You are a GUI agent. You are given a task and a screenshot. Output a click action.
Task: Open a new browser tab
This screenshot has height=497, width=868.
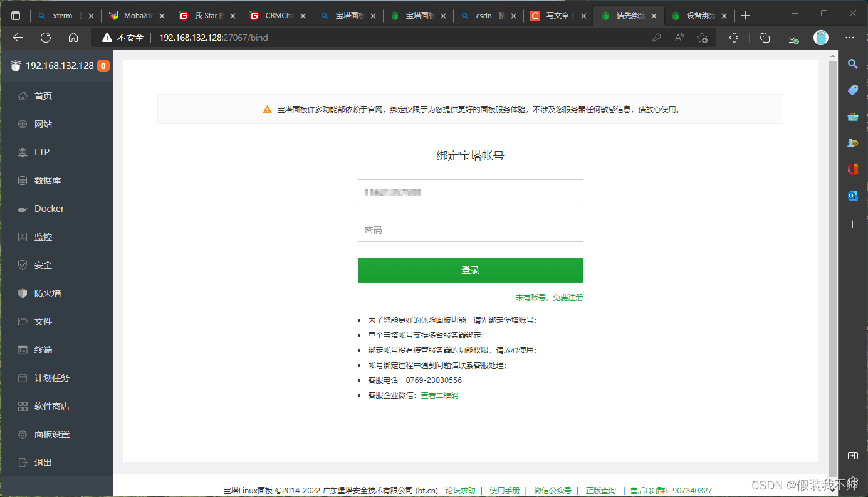click(745, 16)
